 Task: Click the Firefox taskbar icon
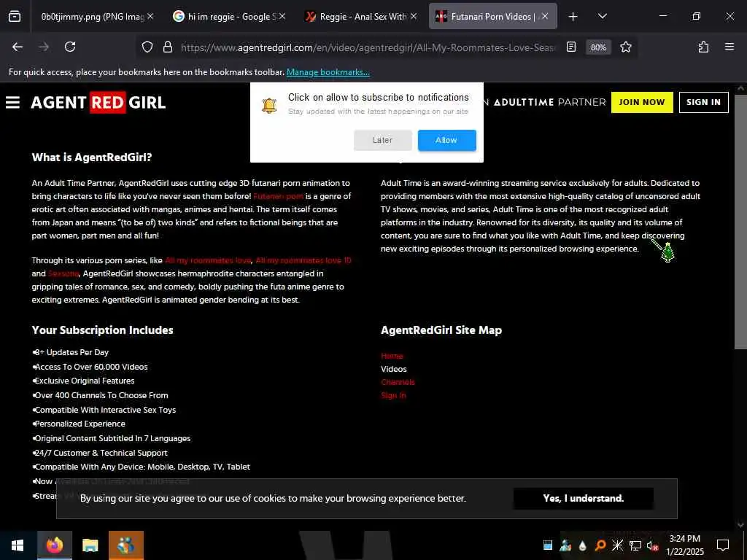(x=55, y=545)
